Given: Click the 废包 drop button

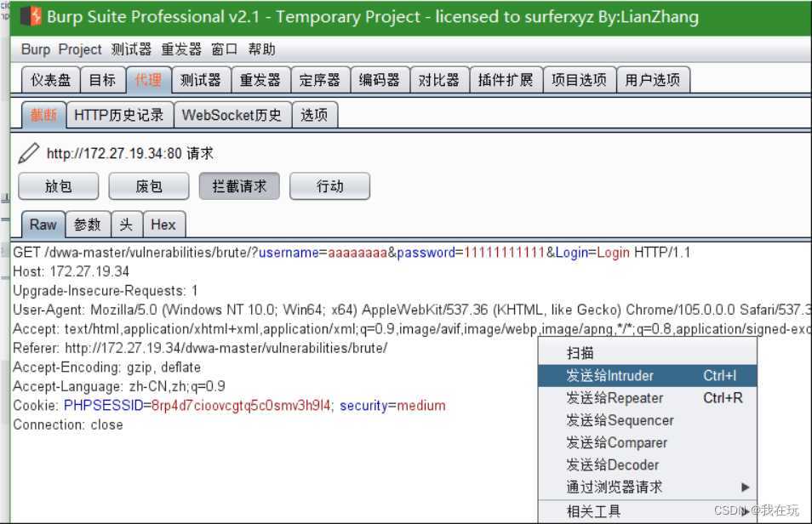Looking at the screenshot, I should click(x=149, y=186).
